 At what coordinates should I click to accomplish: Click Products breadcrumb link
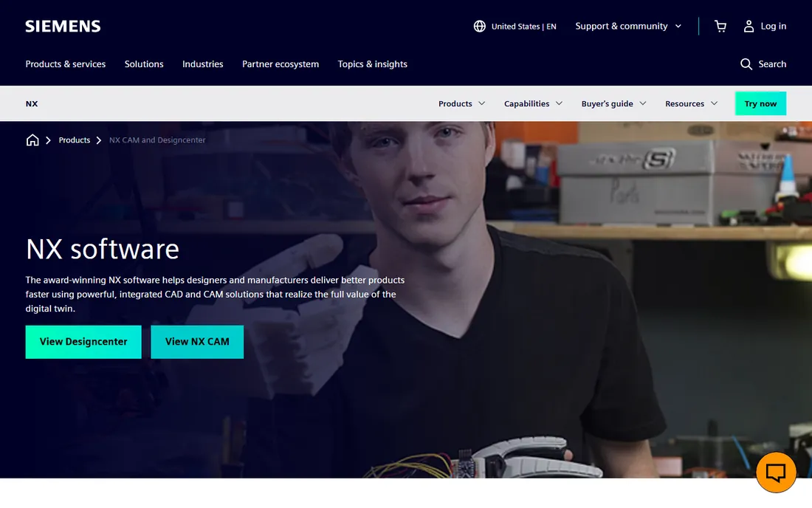(74, 140)
